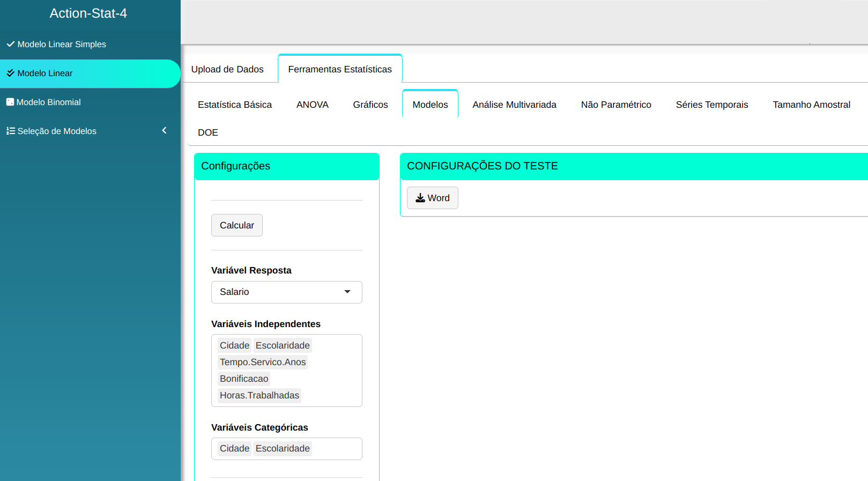Screen dimensions: 868x481
Task: Click the caret arrow in the Salario selector
Action: [347, 292]
